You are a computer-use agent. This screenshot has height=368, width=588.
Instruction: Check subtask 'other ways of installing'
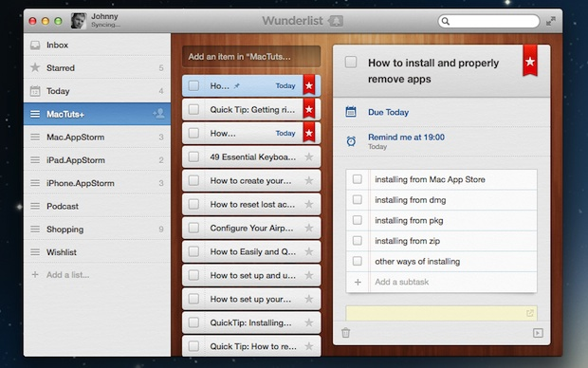(x=358, y=261)
